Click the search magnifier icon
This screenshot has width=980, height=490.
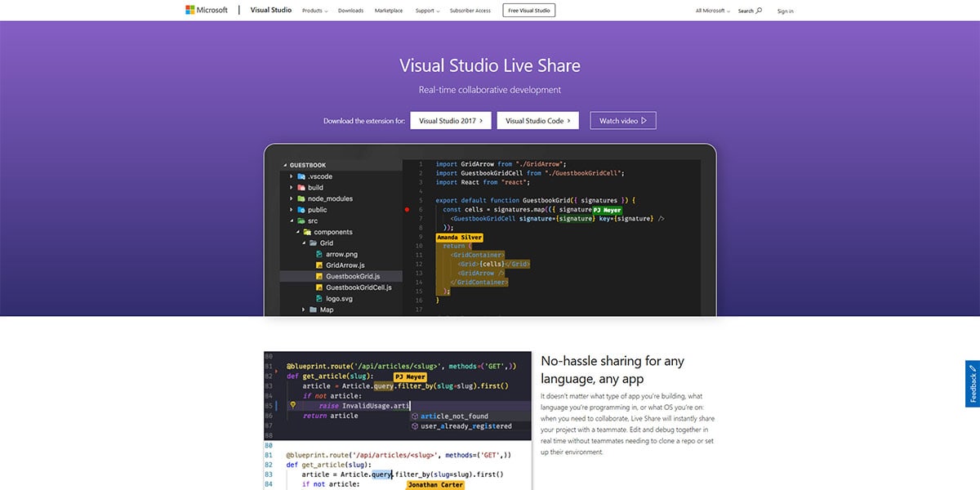(759, 11)
